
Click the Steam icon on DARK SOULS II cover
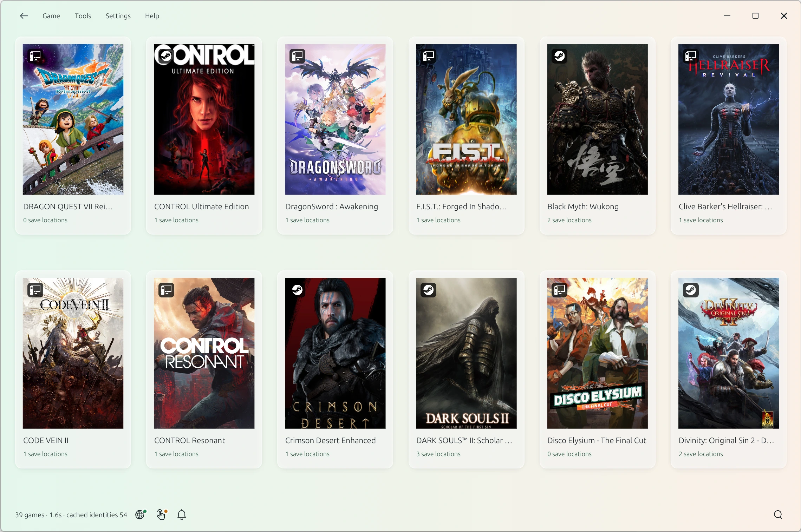428,290
